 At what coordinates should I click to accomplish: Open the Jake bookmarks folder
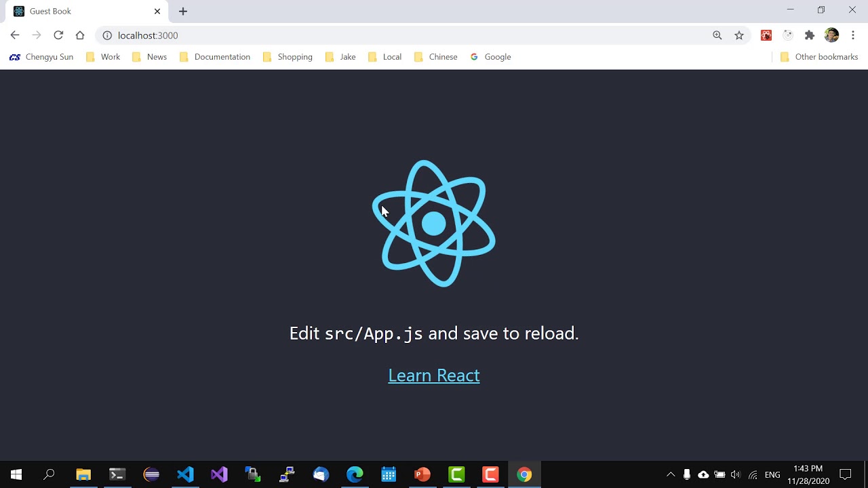pyautogui.click(x=340, y=57)
